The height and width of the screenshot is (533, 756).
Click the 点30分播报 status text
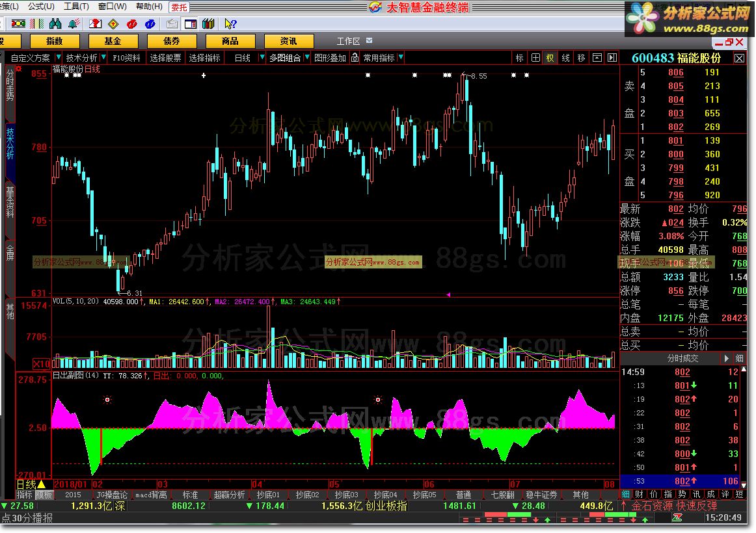[27, 518]
